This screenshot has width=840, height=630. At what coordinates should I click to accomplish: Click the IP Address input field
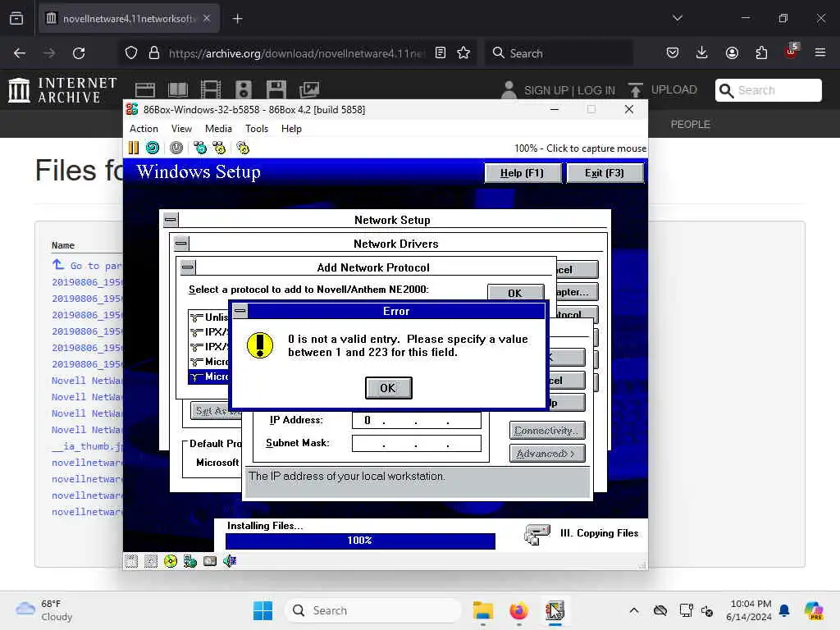pos(416,420)
